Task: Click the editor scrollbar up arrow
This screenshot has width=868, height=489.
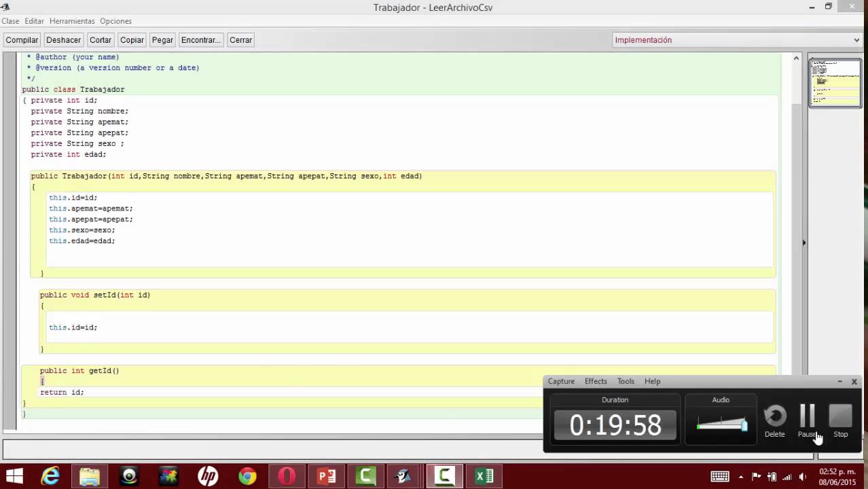Action: 796,58
